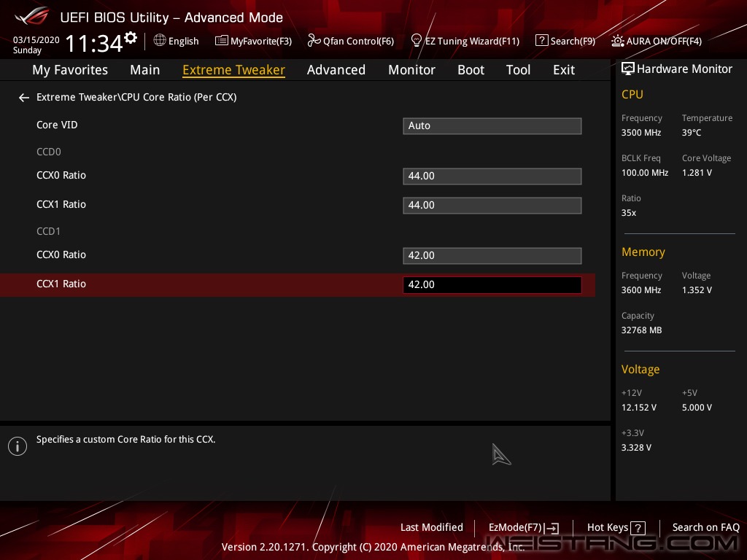Open Qfan Control(F6)

tap(351, 41)
